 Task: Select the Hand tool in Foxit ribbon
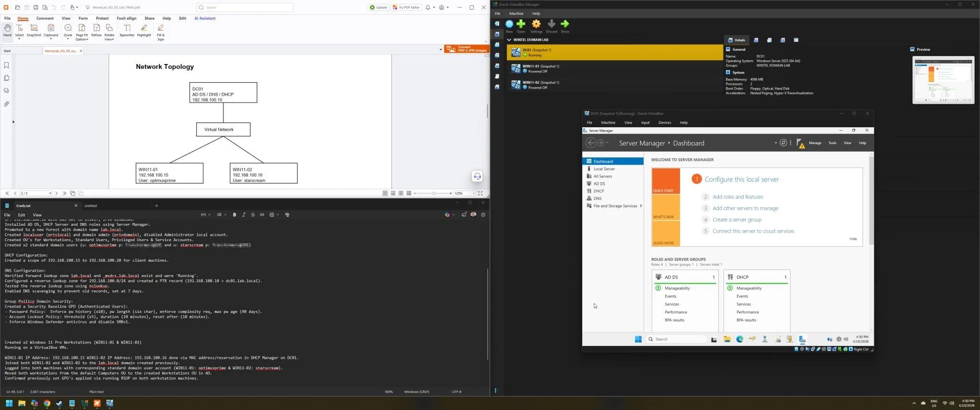[x=7, y=31]
